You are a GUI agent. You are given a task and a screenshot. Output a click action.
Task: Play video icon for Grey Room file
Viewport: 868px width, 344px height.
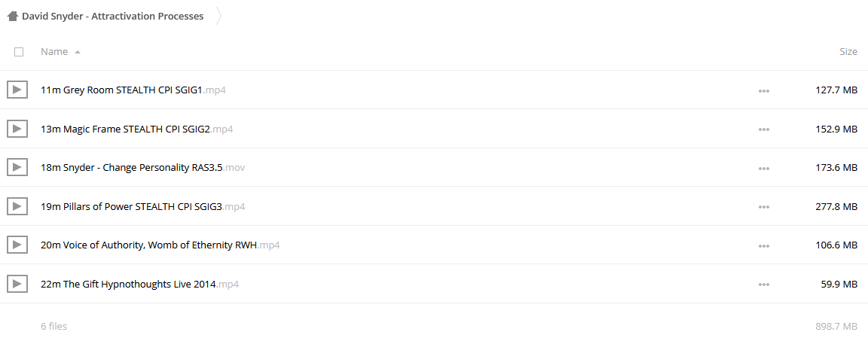click(x=17, y=90)
